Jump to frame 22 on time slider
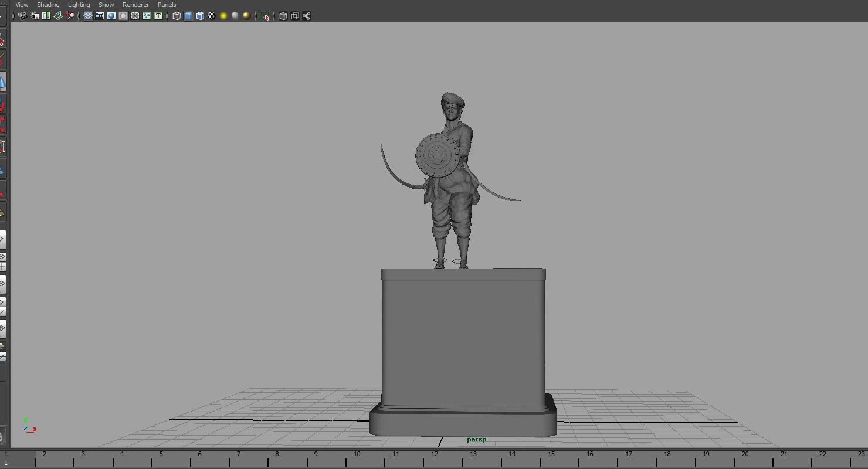This screenshot has width=868, height=469. tap(823, 454)
